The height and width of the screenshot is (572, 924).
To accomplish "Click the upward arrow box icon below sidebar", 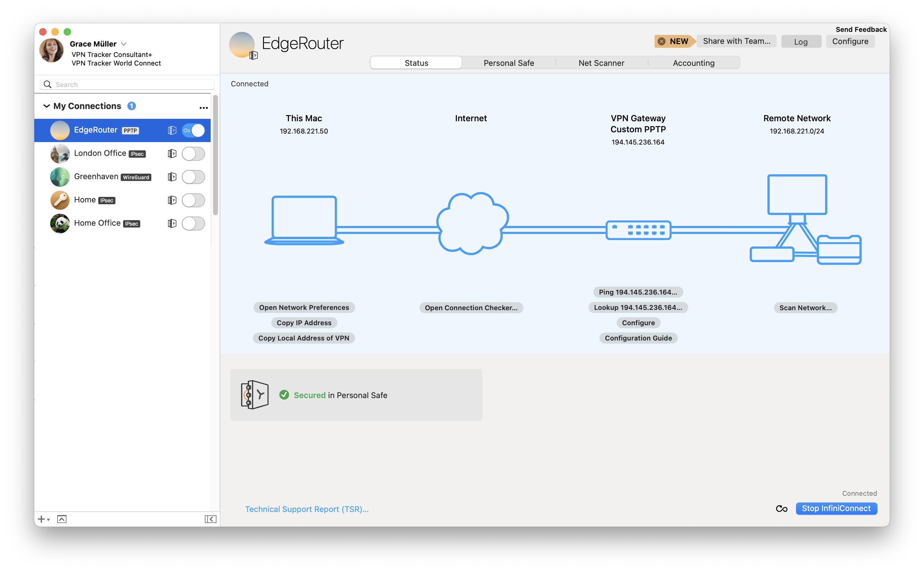I will point(62,519).
